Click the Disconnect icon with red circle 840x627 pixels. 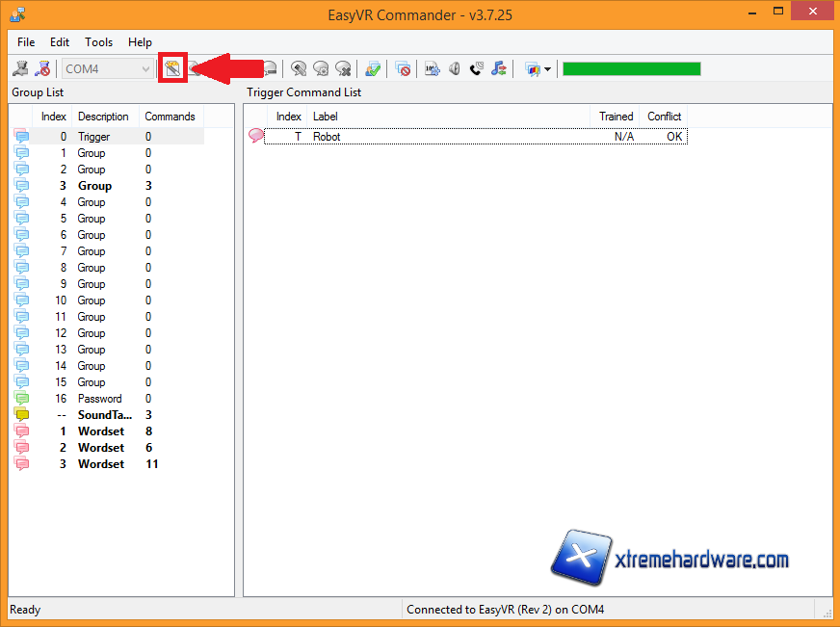(42, 69)
